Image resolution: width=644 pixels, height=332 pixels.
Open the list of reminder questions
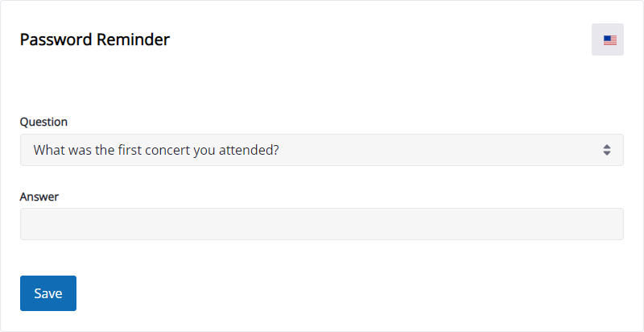point(321,150)
